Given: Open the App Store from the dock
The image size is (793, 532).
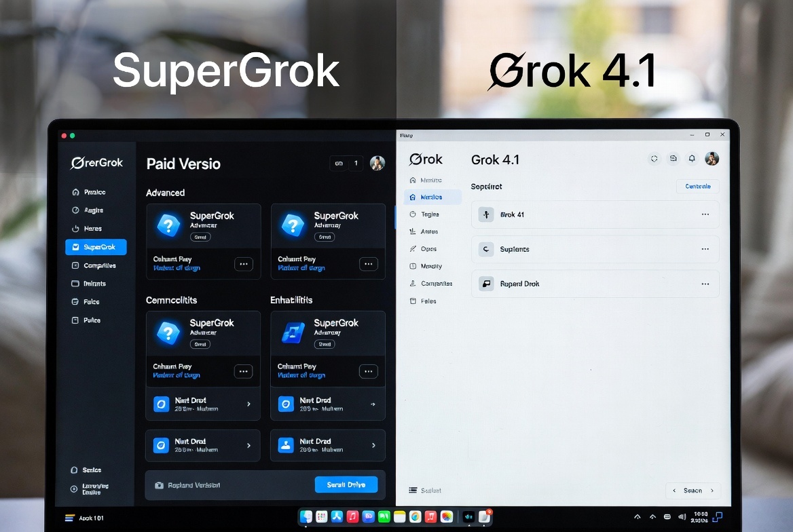Looking at the screenshot, I should coord(337,516).
